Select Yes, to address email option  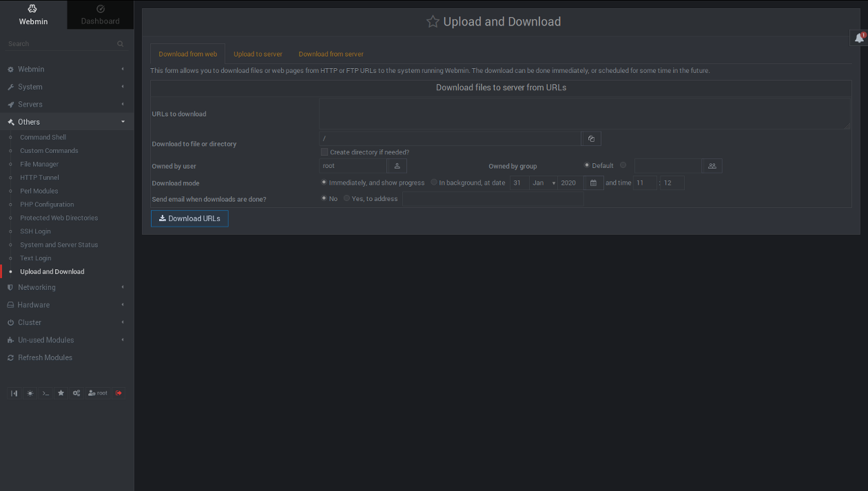(x=347, y=198)
